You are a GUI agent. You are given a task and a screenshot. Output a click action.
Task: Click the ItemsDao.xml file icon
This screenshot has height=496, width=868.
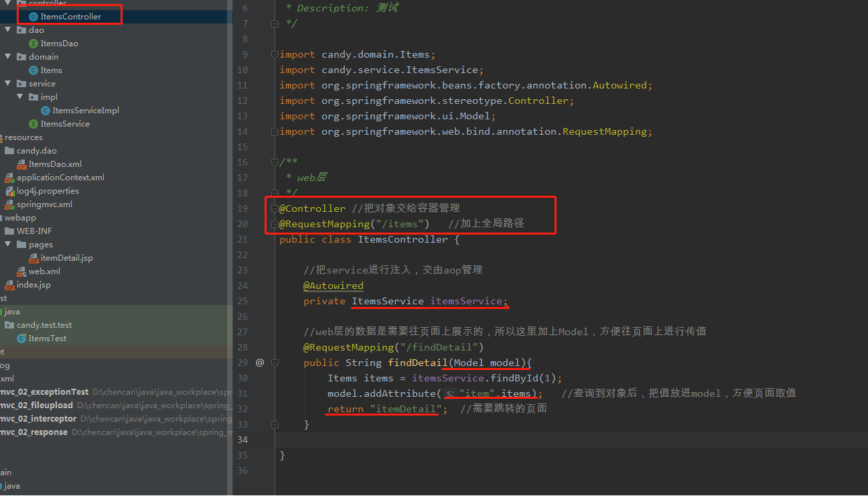[21, 164]
